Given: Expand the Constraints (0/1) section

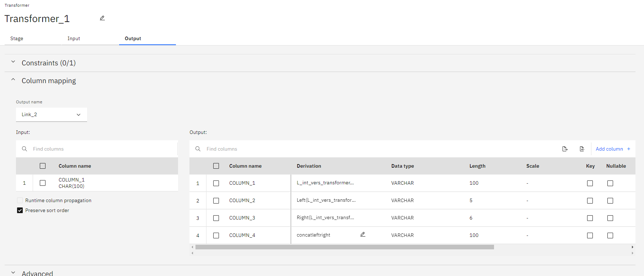Looking at the screenshot, I should click(13, 62).
